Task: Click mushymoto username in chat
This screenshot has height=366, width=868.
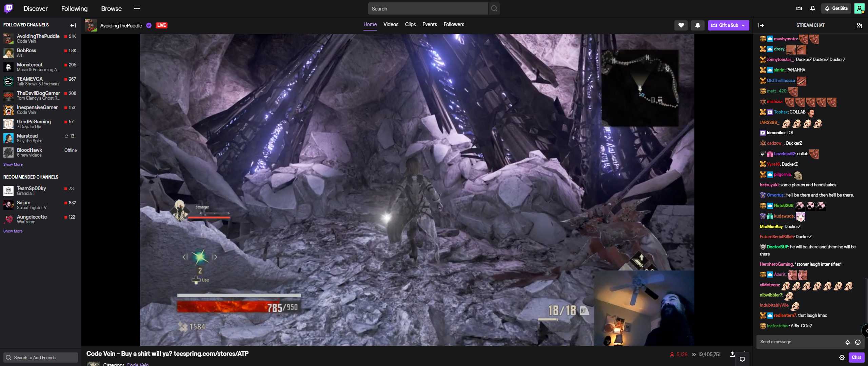Action: (x=786, y=39)
